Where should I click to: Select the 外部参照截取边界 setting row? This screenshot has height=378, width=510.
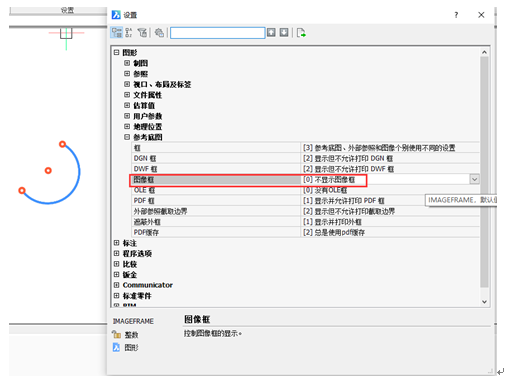click(x=306, y=211)
